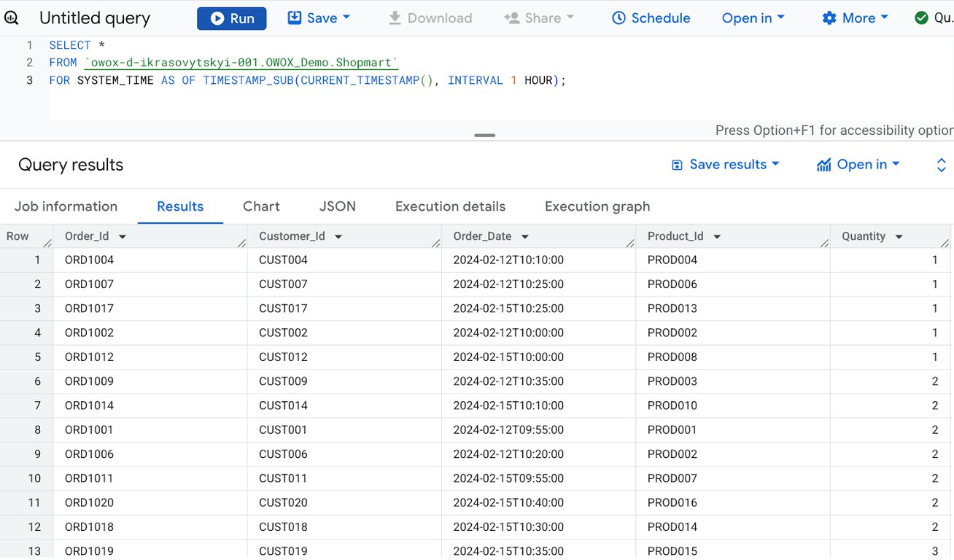Image resolution: width=954 pixels, height=560 pixels.
Task: Click the gear icon on More
Action: coord(829,18)
